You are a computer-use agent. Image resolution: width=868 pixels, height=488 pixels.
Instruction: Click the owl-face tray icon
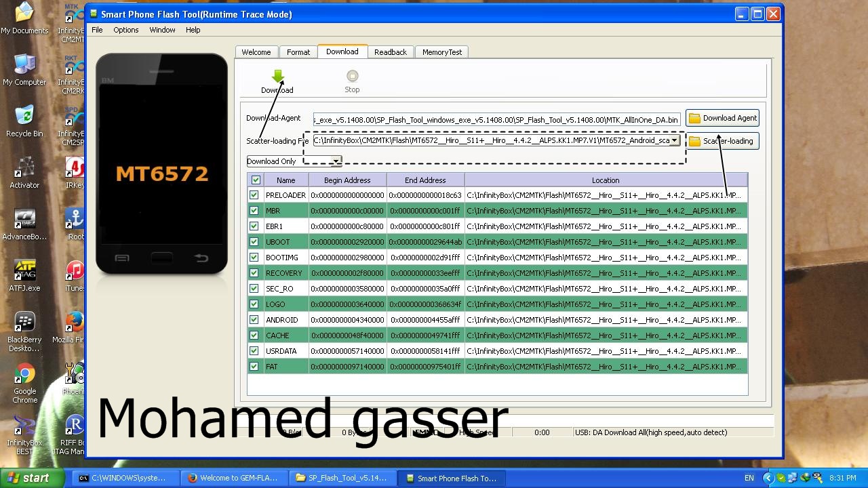[817, 478]
